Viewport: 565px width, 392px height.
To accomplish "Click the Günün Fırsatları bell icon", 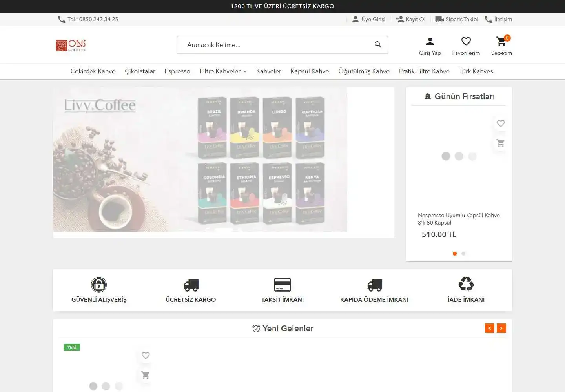I will [428, 96].
